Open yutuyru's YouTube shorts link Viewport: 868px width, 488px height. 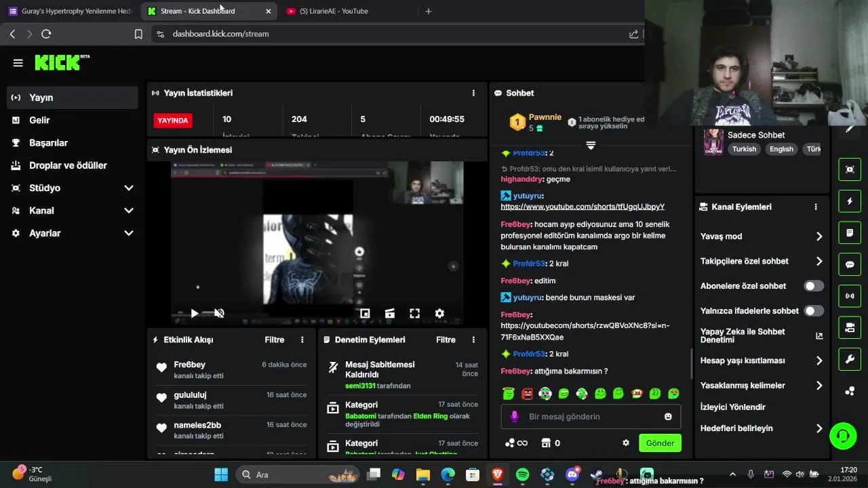pos(583,207)
